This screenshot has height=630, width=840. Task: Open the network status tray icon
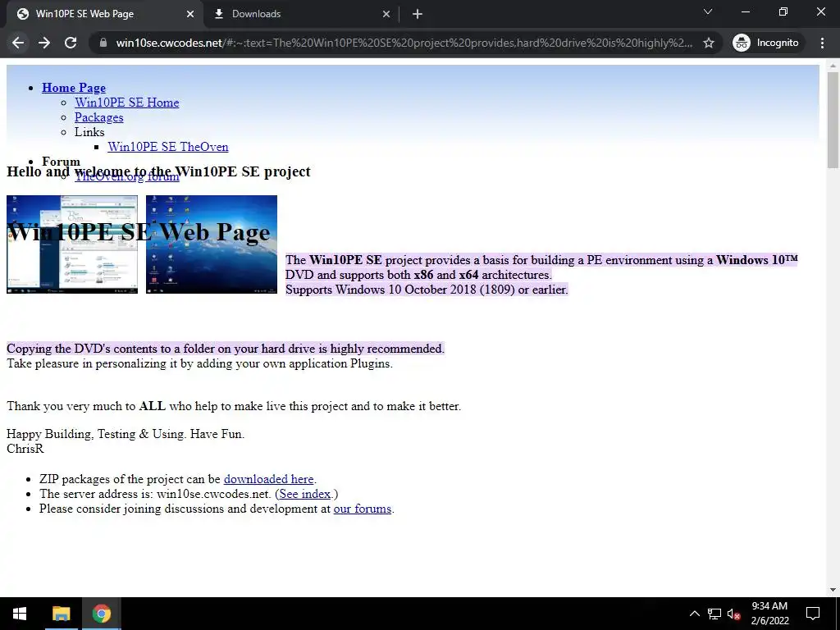(x=714, y=614)
